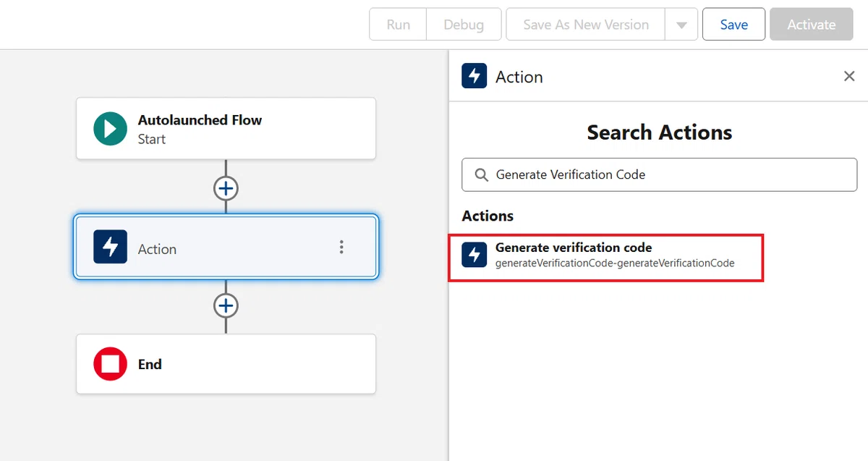Select the Autolaunched Flow title text
868x461 pixels.
[200, 120]
